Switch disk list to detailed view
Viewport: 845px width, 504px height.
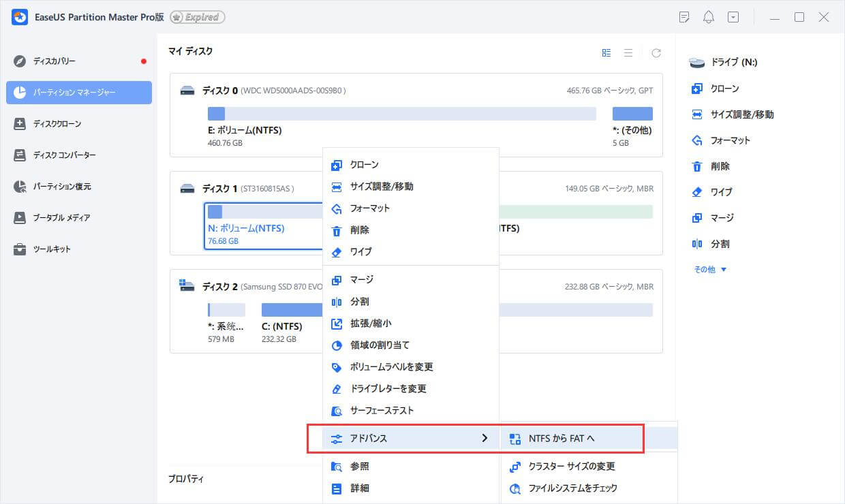606,52
